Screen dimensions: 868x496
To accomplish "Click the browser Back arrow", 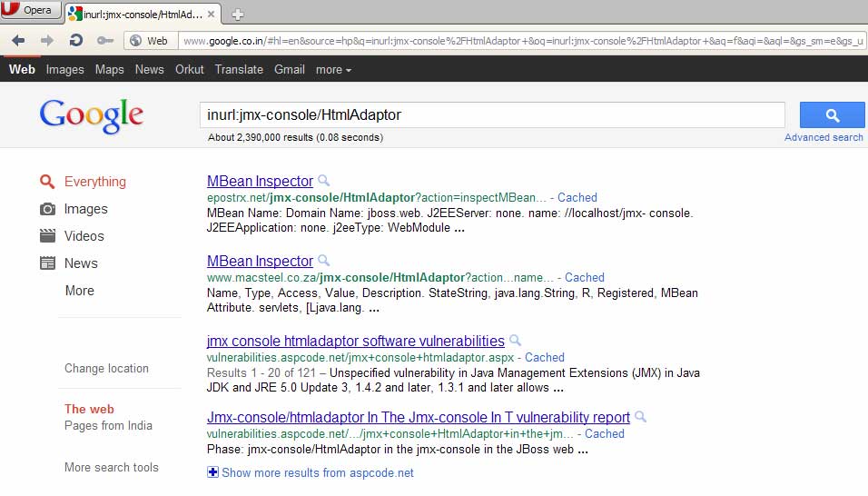I will pyautogui.click(x=18, y=40).
